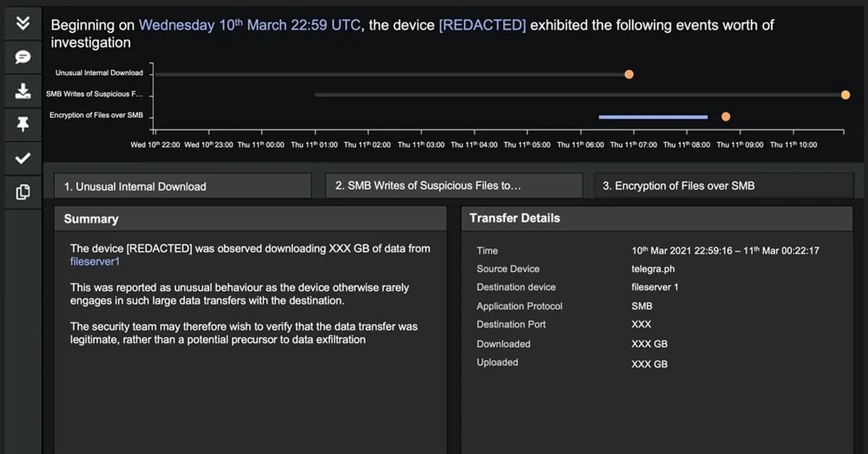
Task: Click the blue Encryption of Files duration bar
Action: pyautogui.click(x=652, y=116)
